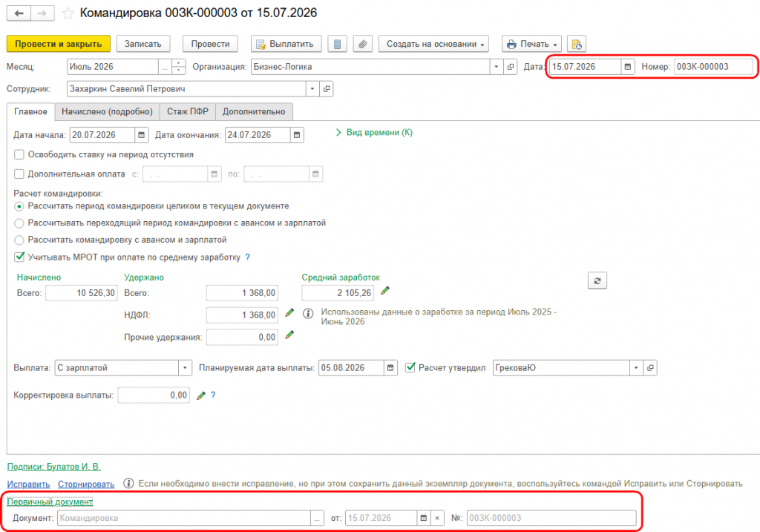Open 'Создать на основании' dropdown menu

tap(433, 44)
